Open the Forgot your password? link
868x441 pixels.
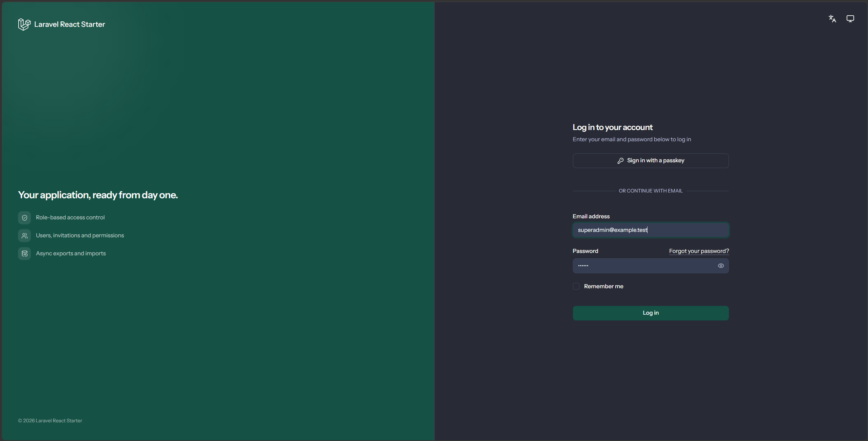pyautogui.click(x=699, y=251)
